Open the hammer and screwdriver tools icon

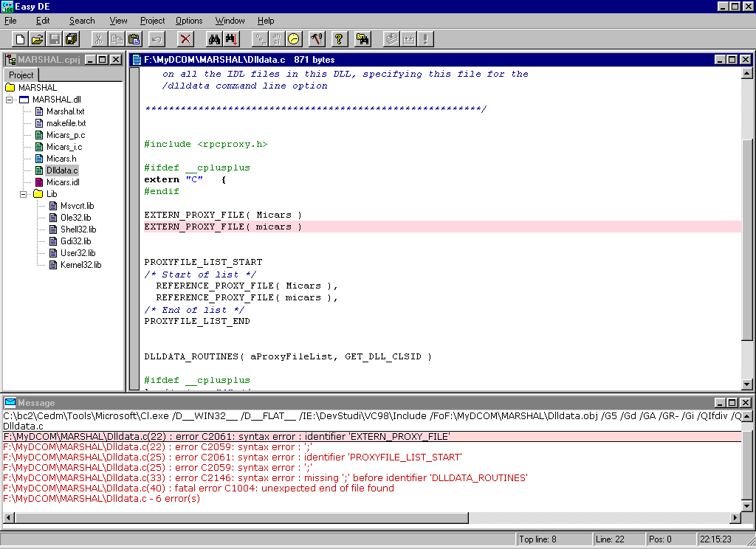pos(317,39)
